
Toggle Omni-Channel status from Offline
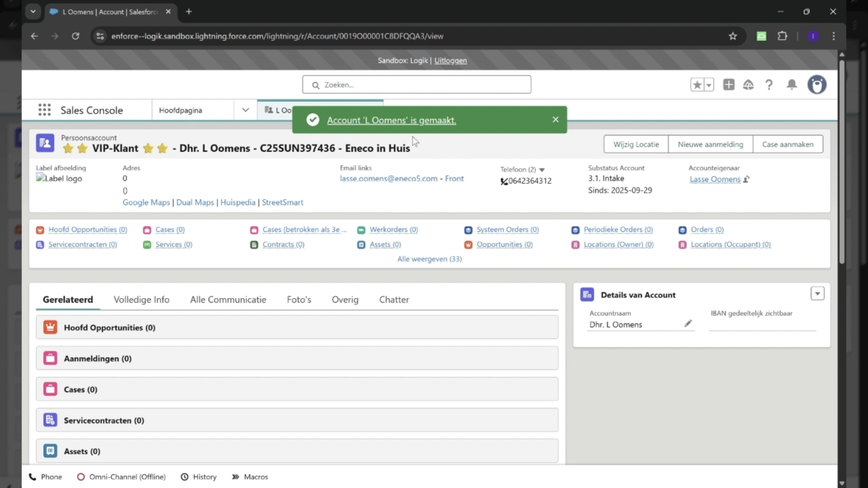pyautogui.click(x=121, y=477)
